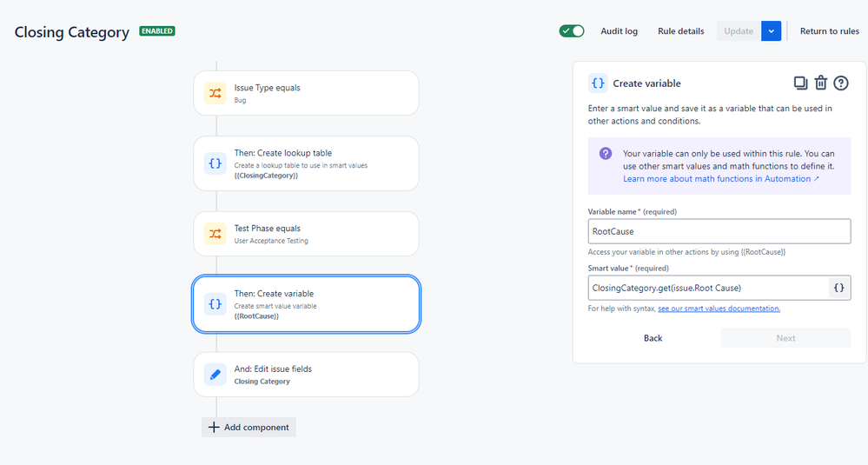Click the Create variable component braces icon

(x=215, y=304)
